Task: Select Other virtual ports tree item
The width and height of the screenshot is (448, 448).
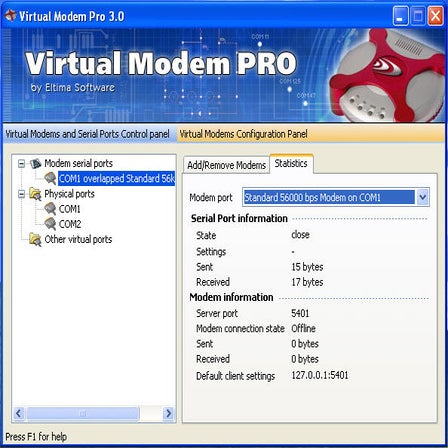Action: 78,239
